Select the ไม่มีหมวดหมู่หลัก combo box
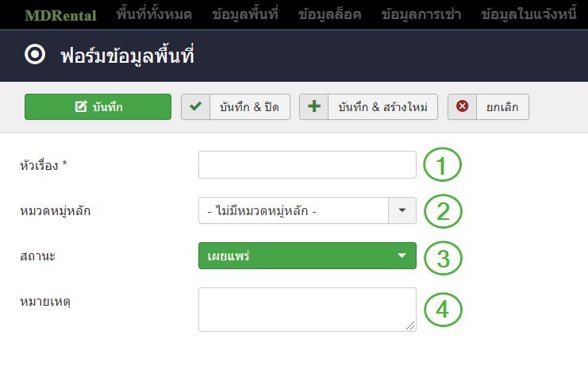 click(x=307, y=210)
